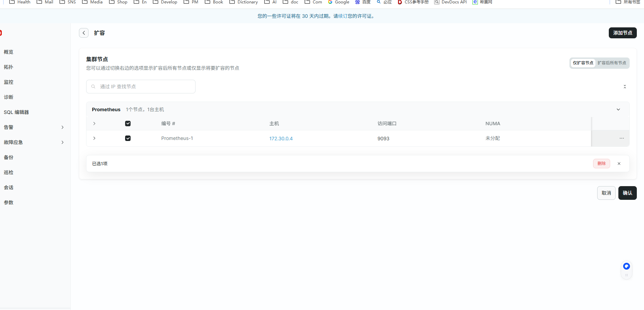The image size is (644, 310).
Task: Open the 诊断 sidebar page
Action: pos(9,97)
